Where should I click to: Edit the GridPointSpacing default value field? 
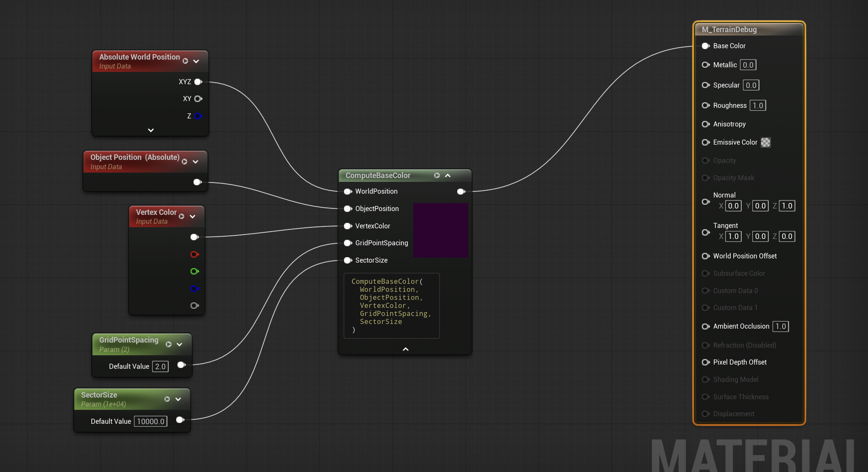point(161,367)
